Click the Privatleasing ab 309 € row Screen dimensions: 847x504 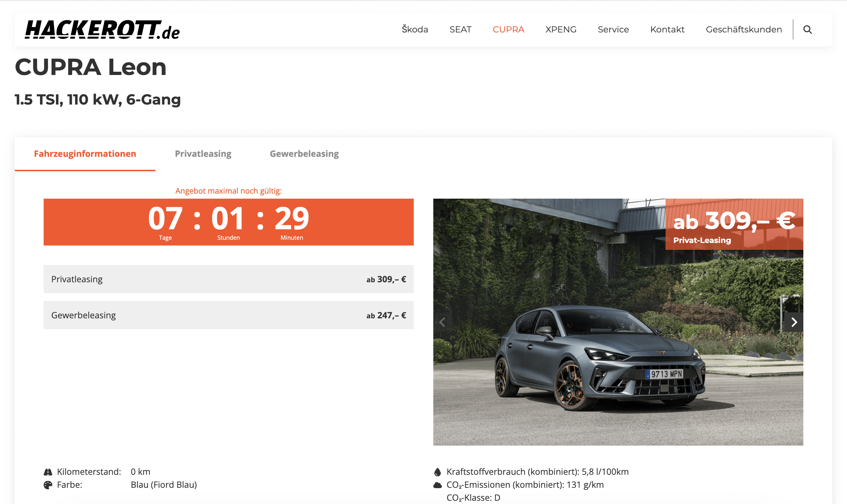tap(228, 279)
